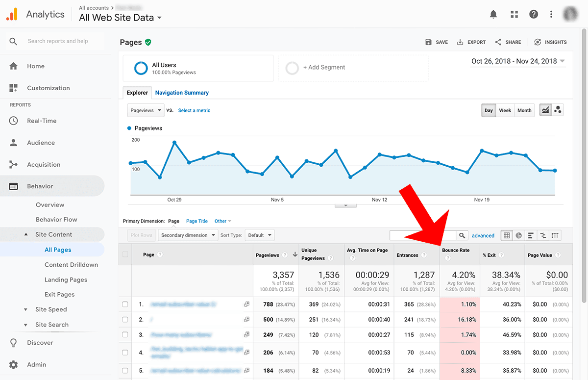The height and width of the screenshot is (380, 588).
Task: Open the Pivot table view
Action: tap(555, 235)
